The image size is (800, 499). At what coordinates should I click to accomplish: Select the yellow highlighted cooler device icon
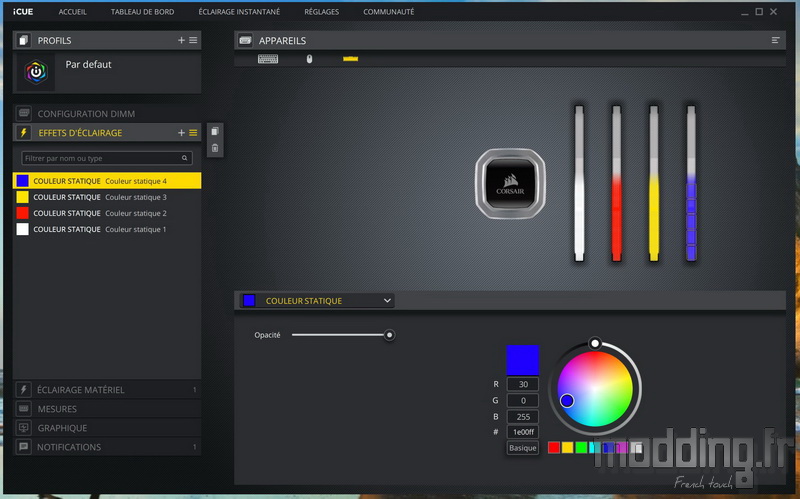[351, 59]
